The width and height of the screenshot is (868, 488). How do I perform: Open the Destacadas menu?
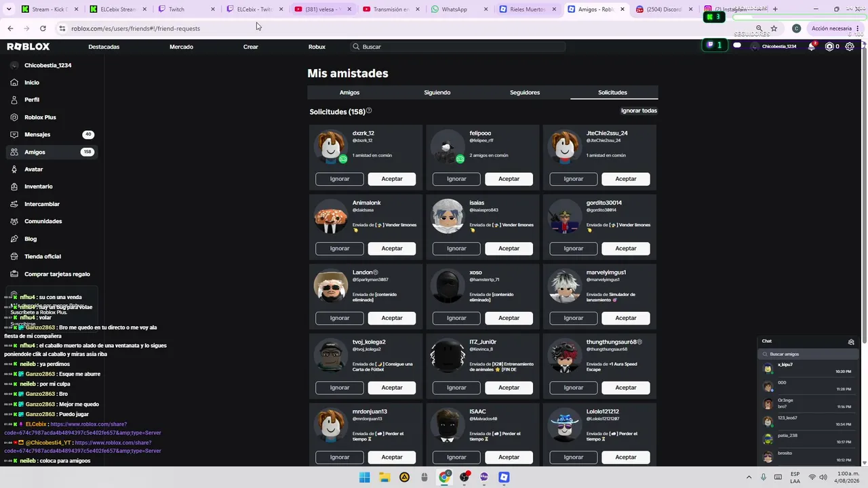[x=104, y=47]
